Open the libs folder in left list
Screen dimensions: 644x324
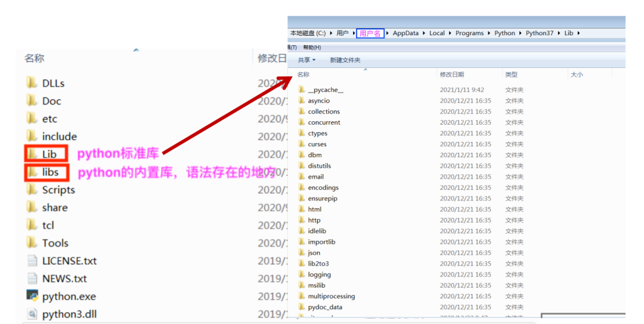[47, 172]
